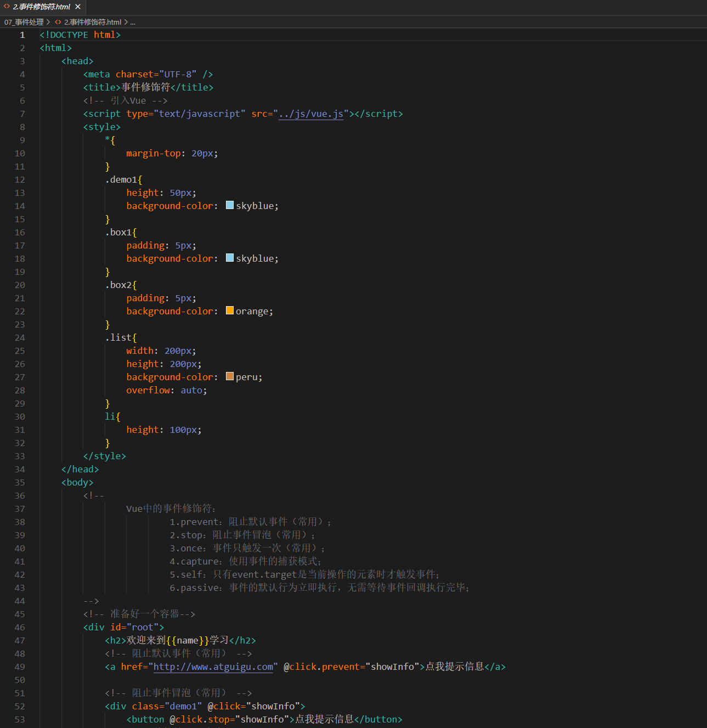The height and width of the screenshot is (728, 707).
Task: Open the peru color swatch under .list
Action: click(x=230, y=376)
